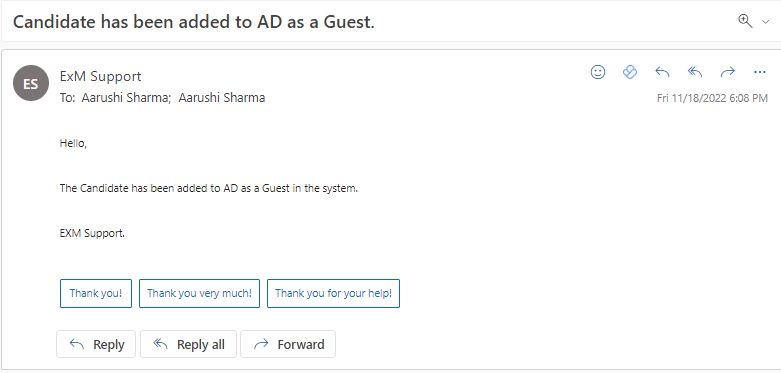
Task: Open the ExM Support sender contact
Action: pyautogui.click(x=100, y=76)
